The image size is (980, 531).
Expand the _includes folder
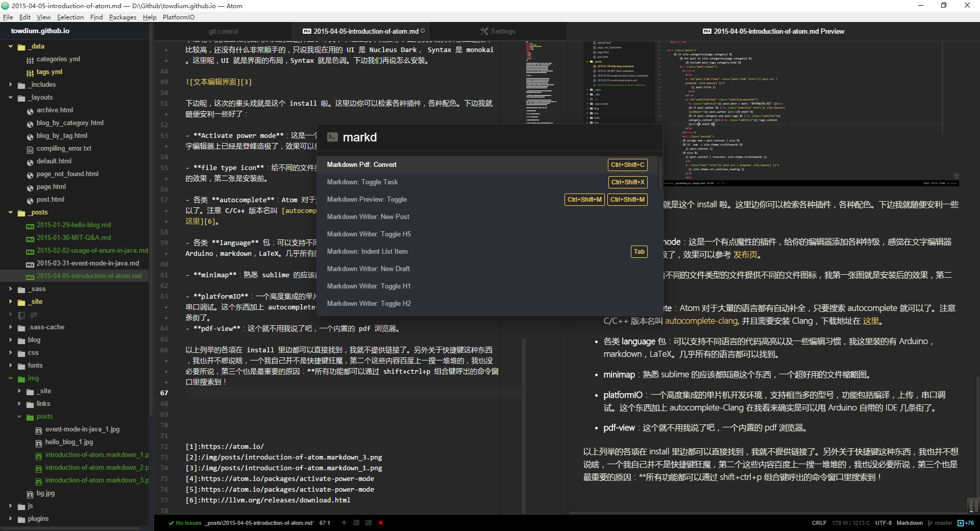pyautogui.click(x=11, y=85)
